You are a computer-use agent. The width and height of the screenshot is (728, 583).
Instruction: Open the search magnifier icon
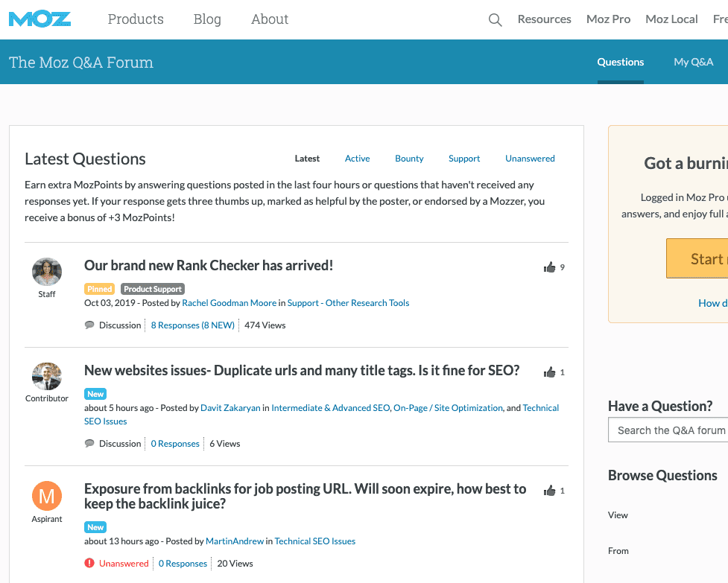pos(495,19)
